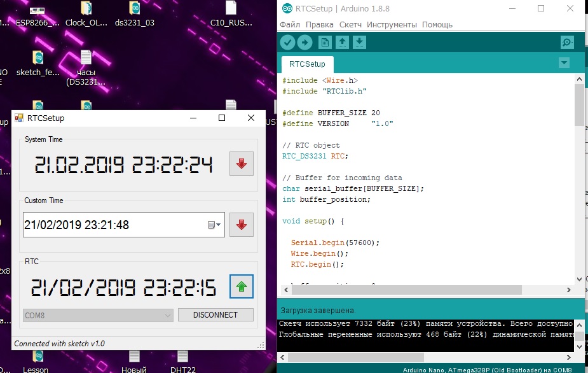Open the Файл menu

pos(289,25)
